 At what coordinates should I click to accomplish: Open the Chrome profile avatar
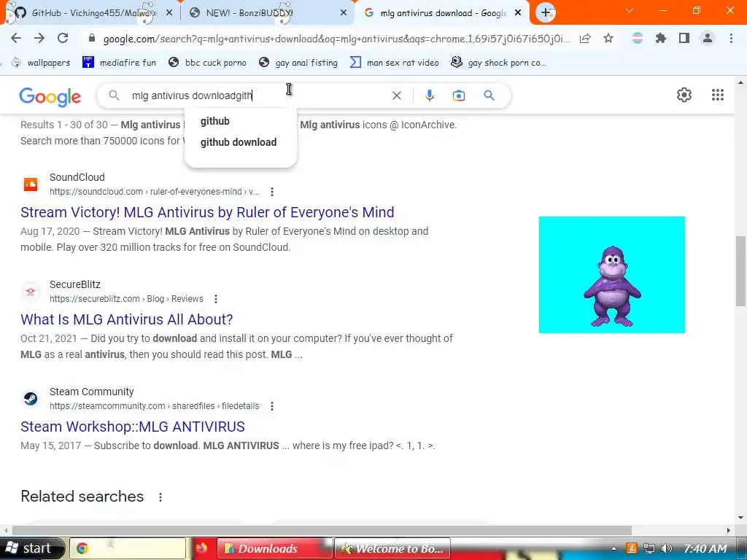(708, 39)
